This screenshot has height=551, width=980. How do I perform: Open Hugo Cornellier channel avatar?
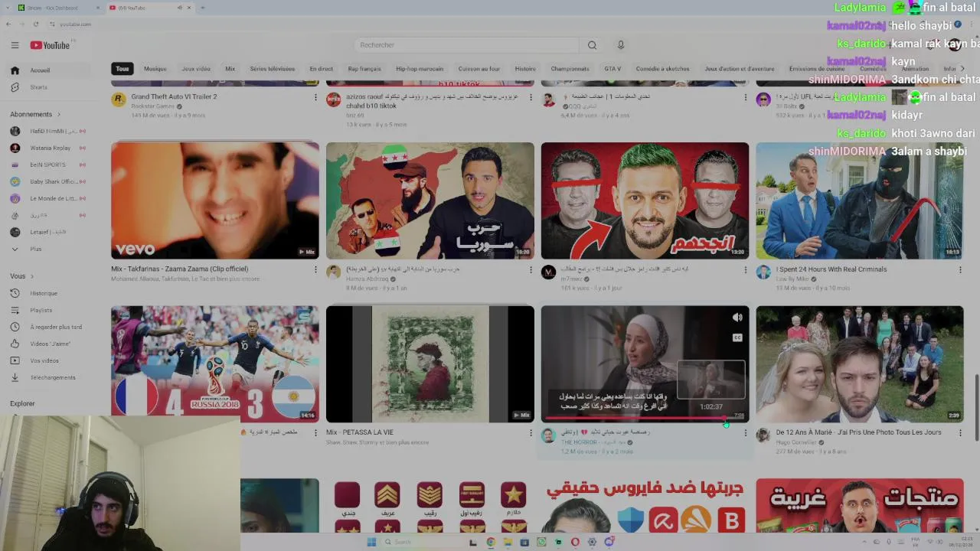tap(763, 435)
